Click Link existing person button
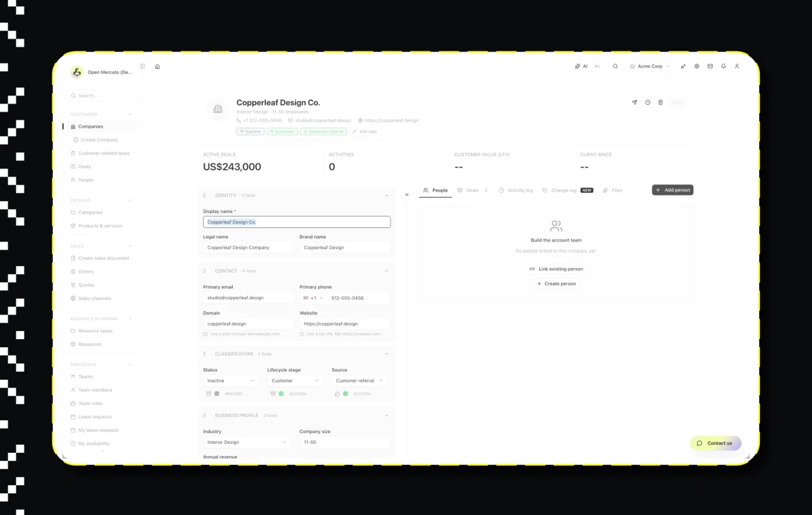The height and width of the screenshot is (515, 812). (x=556, y=269)
